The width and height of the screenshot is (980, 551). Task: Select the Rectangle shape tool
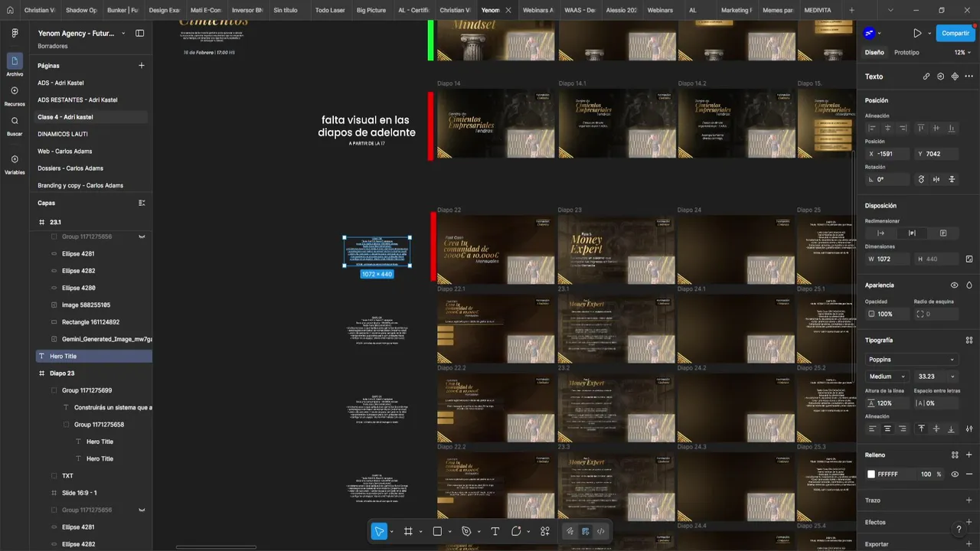click(x=437, y=531)
